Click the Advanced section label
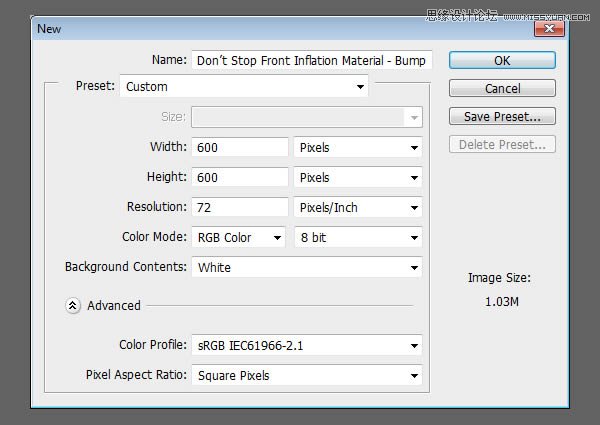Screen dimensions: 600x425 (x=114, y=306)
